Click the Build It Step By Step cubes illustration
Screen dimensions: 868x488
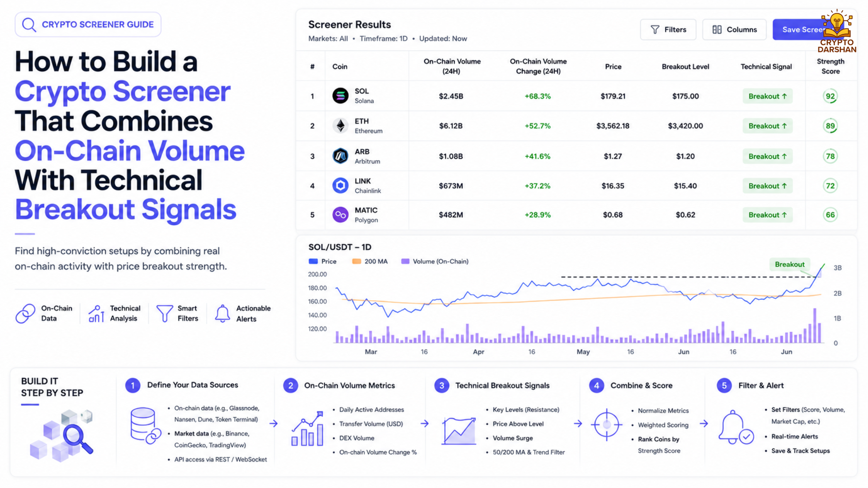coord(62,435)
